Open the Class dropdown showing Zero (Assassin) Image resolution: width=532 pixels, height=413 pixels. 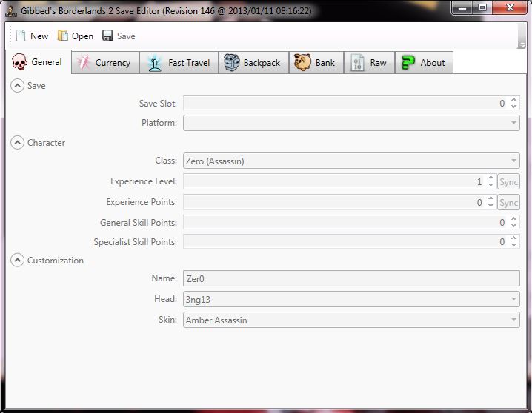(x=351, y=161)
